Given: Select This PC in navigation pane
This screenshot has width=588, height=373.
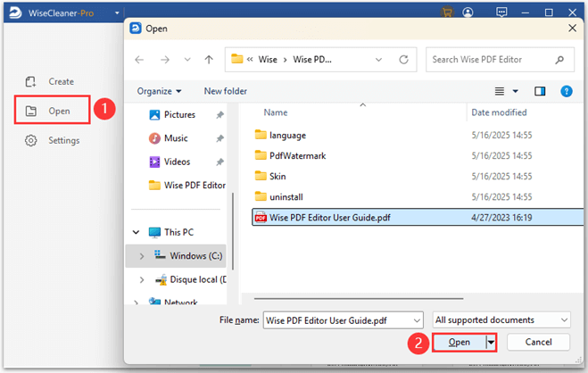Looking at the screenshot, I should coord(178,232).
